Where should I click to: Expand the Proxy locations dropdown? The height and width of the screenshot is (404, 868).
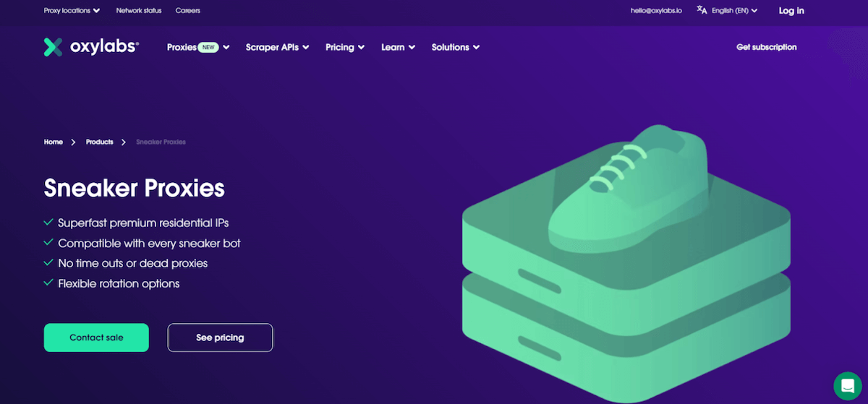coord(72,11)
